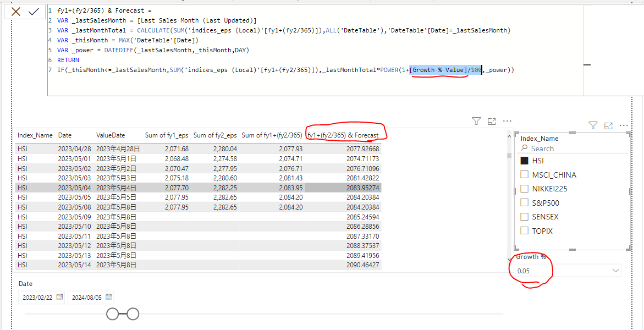Sort by Sum of fy1_eps column header
Screen dimensions: 644x330
(x=166, y=135)
